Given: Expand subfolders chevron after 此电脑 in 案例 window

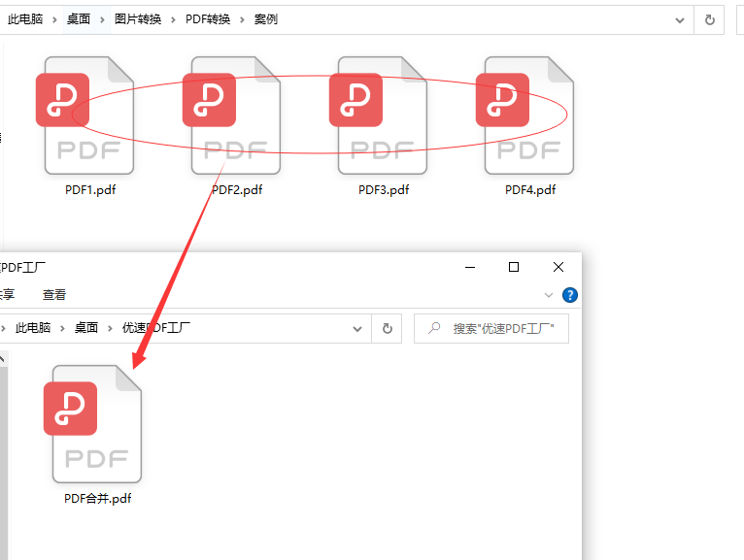Looking at the screenshot, I should click(x=54, y=20).
